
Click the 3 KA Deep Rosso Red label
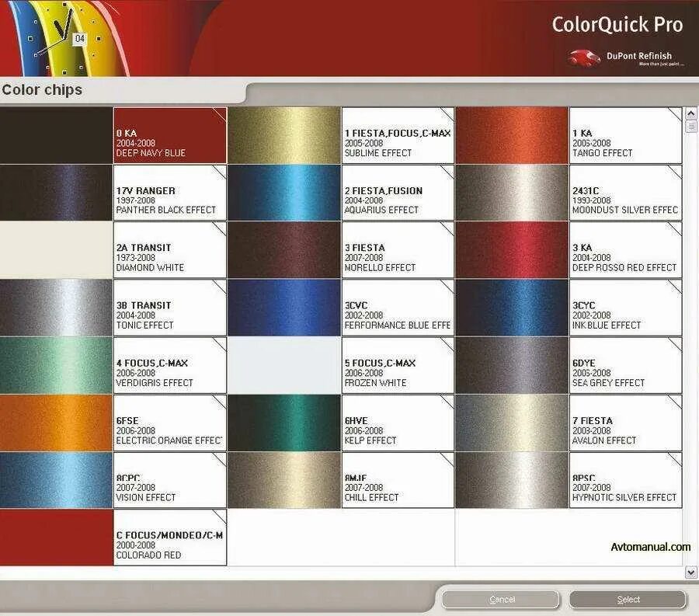[626, 250]
